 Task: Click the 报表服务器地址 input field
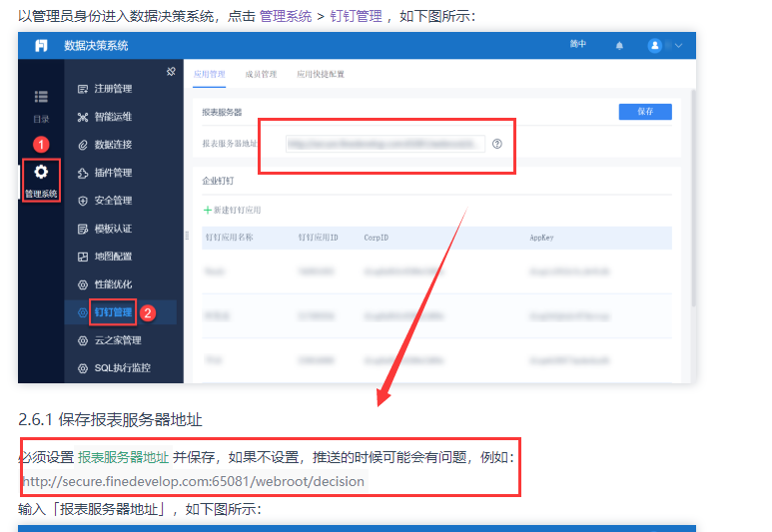[x=386, y=144]
